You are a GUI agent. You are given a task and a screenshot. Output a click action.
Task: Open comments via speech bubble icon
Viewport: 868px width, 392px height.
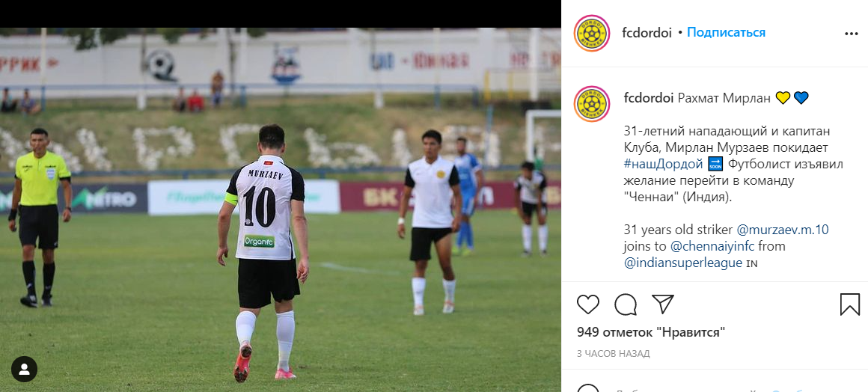(x=626, y=304)
